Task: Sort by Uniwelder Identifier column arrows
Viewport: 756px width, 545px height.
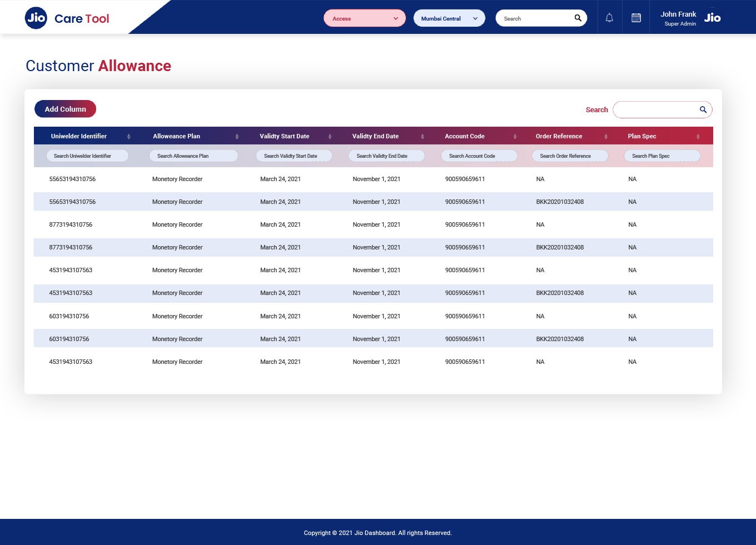Action: [128, 136]
